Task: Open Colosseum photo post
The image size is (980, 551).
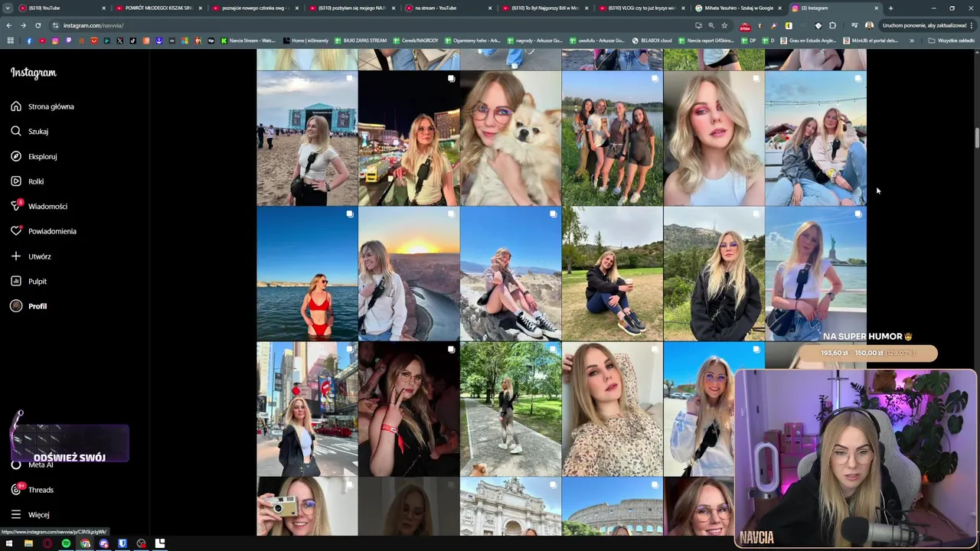Action: pos(612,506)
